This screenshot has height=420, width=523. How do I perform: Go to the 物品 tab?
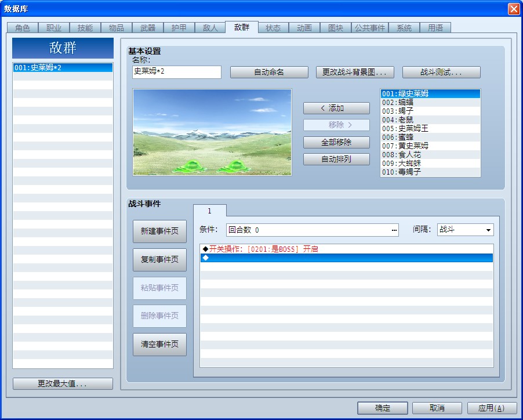point(117,28)
